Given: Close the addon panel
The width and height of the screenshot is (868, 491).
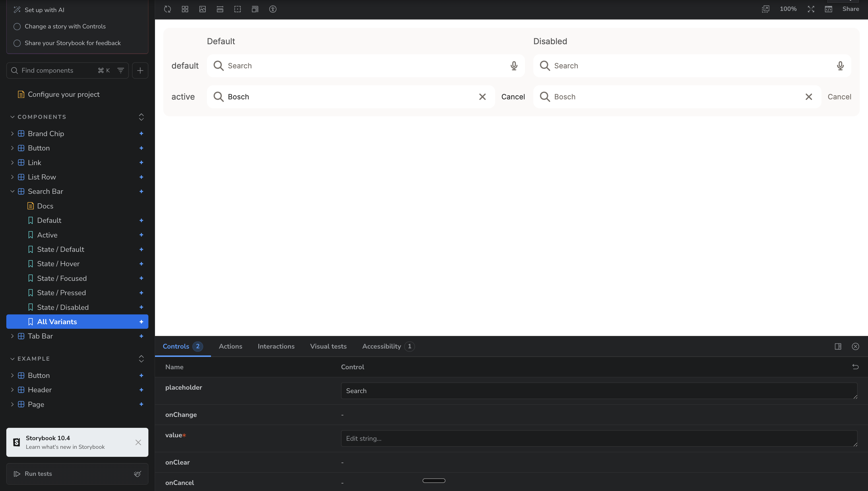Looking at the screenshot, I should click(855, 346).
